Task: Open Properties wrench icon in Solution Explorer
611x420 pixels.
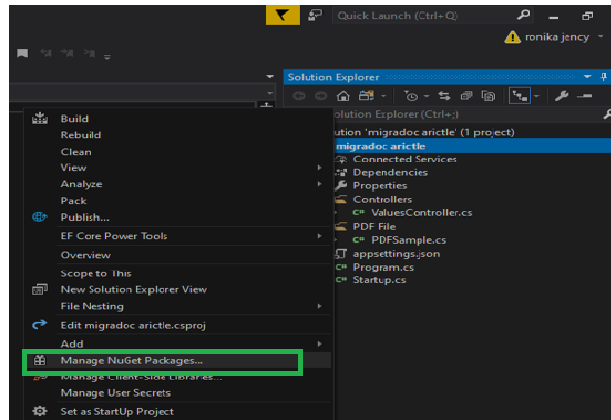Action: (x=561, y=96)
